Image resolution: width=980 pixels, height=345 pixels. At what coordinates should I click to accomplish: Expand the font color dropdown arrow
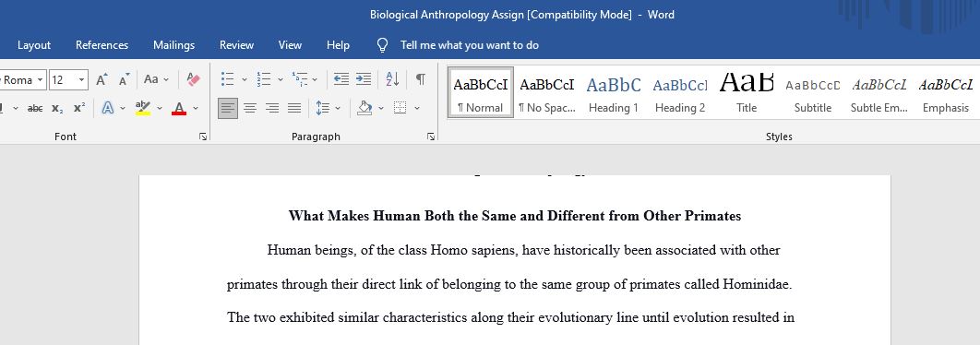(196, 109)
